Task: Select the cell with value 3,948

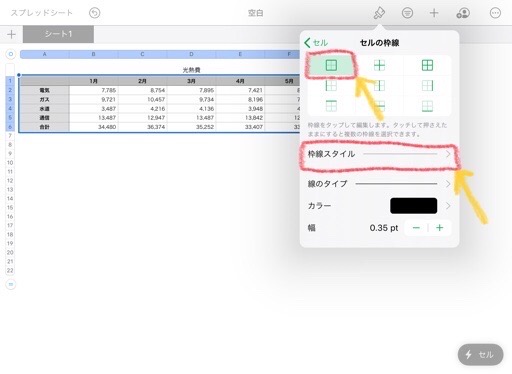Action: click(x=241, y=109)
